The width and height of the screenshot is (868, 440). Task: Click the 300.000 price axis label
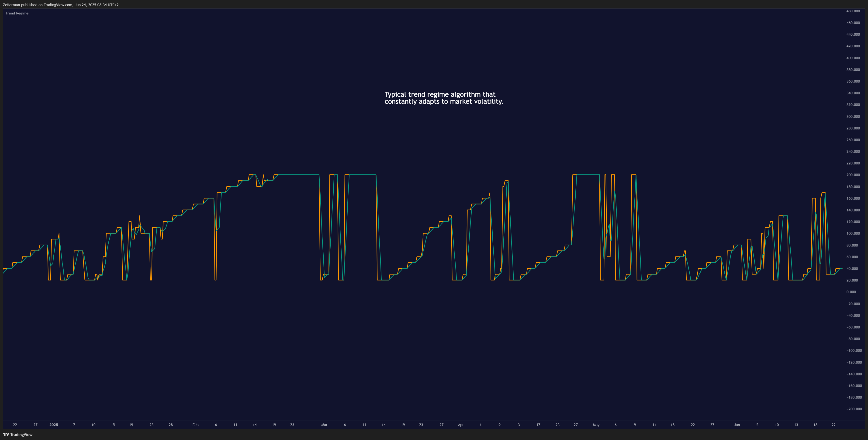pos(853,117)
